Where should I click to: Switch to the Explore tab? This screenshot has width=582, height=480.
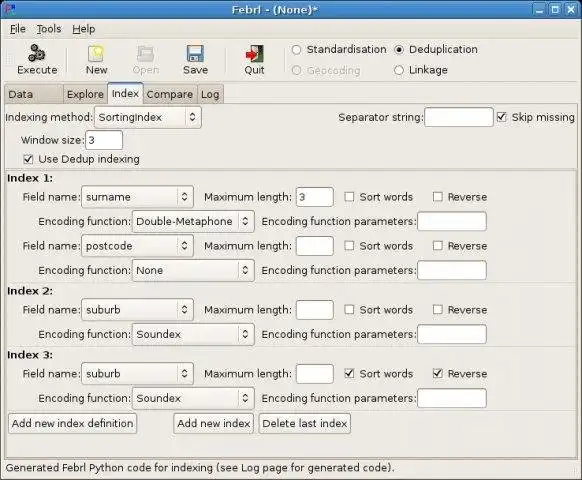tap(85, 94)
